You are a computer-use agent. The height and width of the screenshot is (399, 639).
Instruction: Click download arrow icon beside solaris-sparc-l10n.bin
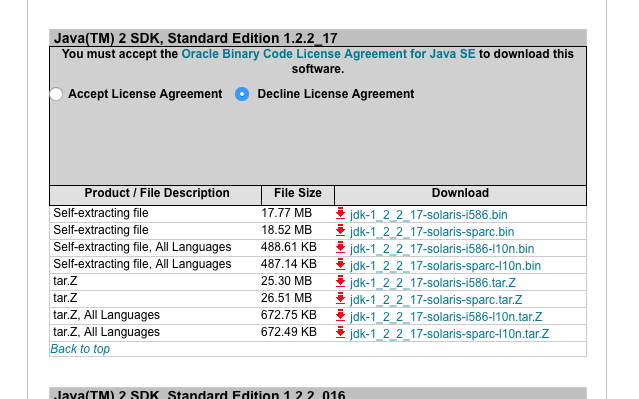click(340, 265)
